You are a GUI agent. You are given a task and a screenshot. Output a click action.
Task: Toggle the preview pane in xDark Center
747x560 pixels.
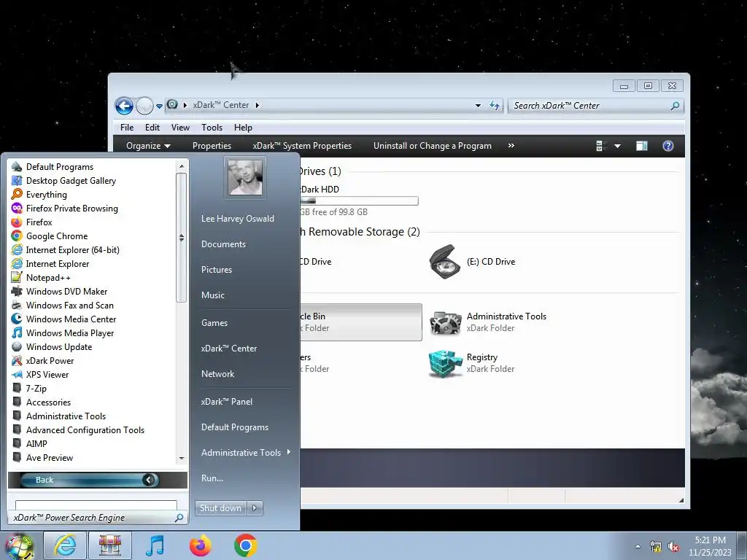pos(642,146)
